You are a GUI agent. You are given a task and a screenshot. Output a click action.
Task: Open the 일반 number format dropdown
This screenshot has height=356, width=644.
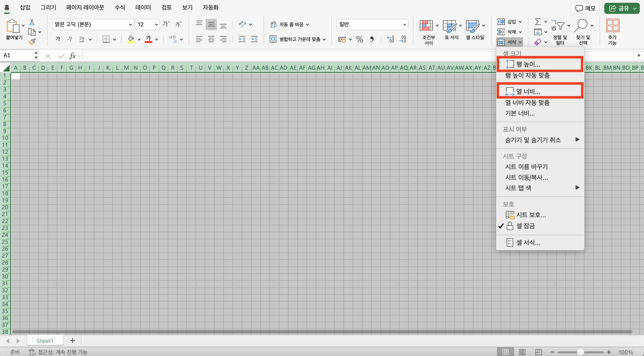coord(404,24)
